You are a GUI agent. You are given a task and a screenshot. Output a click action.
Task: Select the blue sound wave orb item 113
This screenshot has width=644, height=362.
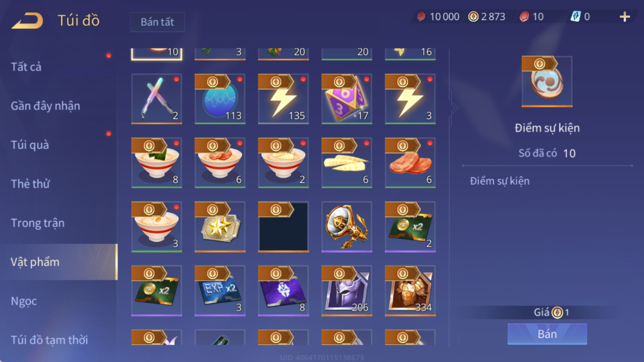220,99
